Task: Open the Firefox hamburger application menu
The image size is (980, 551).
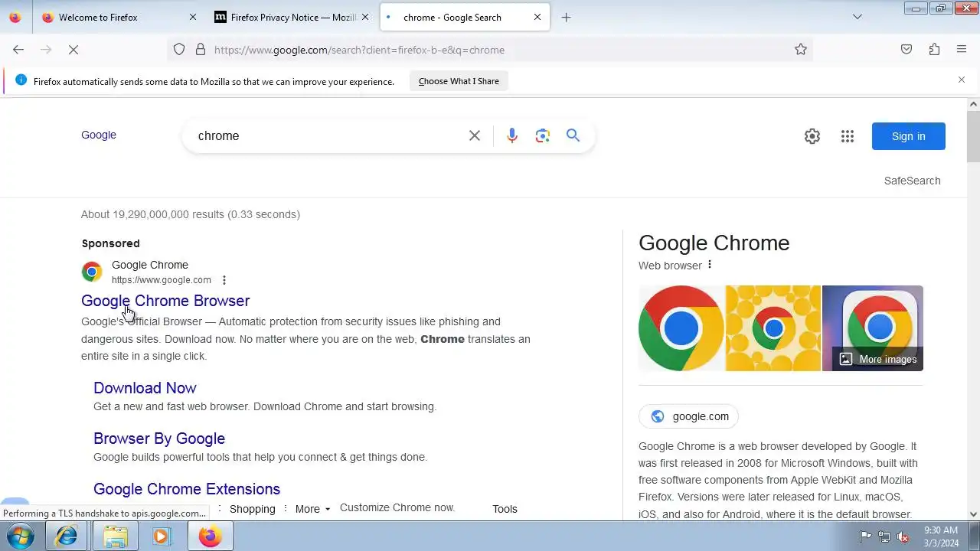Action: click(x=962, y=50)
